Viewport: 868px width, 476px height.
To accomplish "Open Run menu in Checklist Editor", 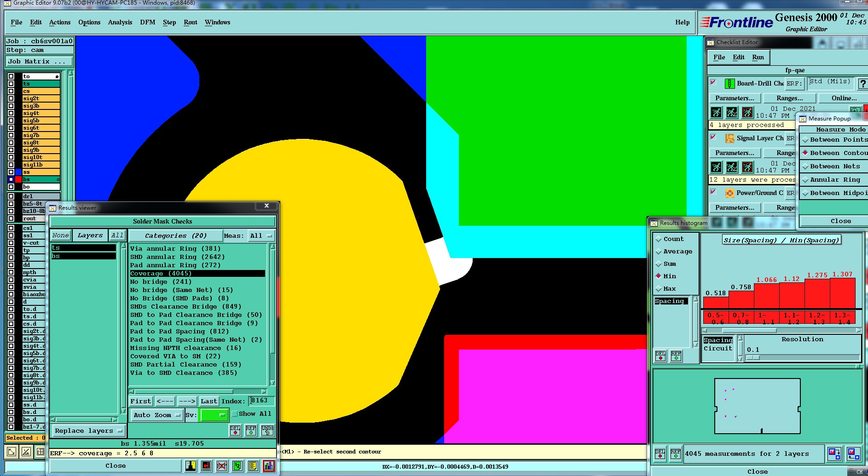I will pyautogui.click(x=758, y=57).
